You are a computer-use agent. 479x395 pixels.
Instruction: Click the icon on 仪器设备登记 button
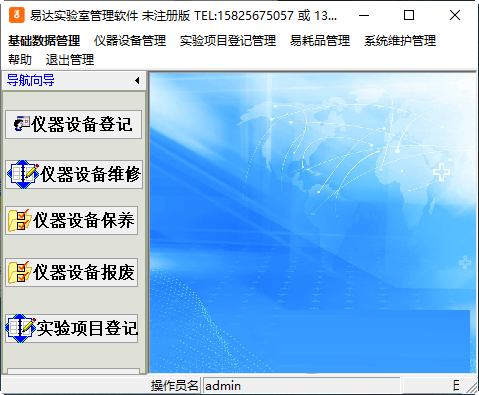pyautogui.click(x=22, y=123)
